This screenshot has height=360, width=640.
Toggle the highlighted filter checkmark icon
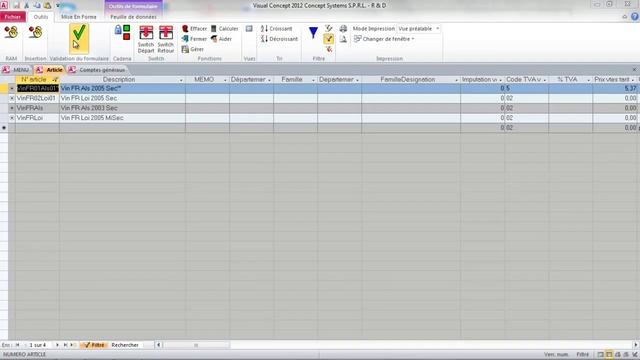coord(329,39)
